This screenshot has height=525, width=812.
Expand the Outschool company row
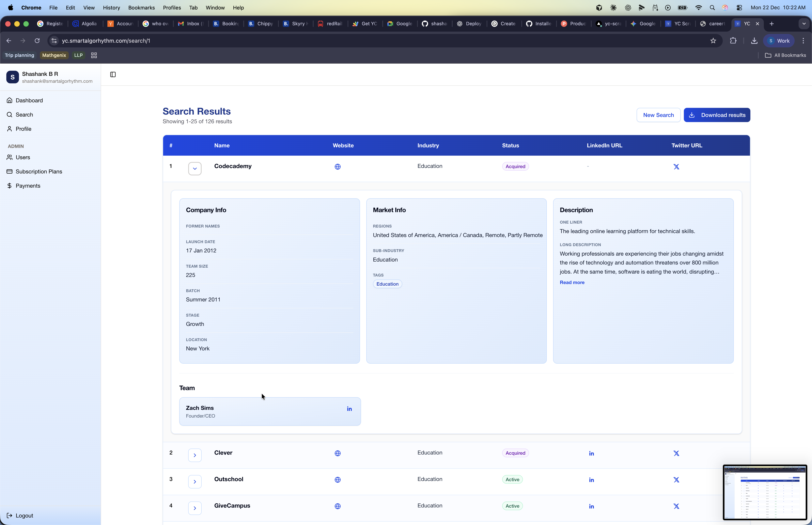(x=195, y=481)
